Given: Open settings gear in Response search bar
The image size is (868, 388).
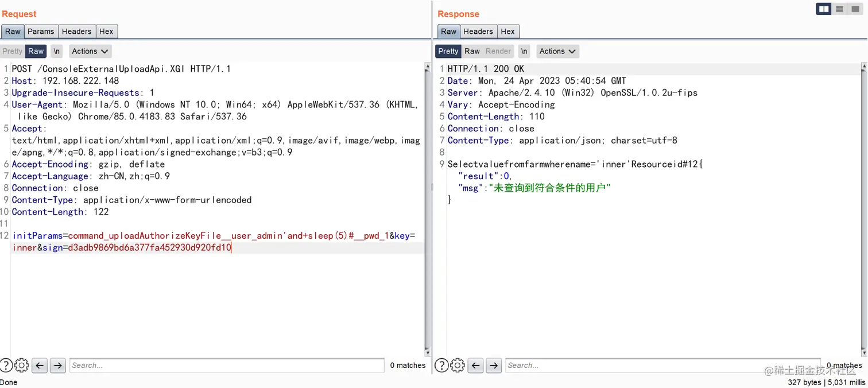Looking at the screenshot, I should pyautogui.click(x=458, y=365).
